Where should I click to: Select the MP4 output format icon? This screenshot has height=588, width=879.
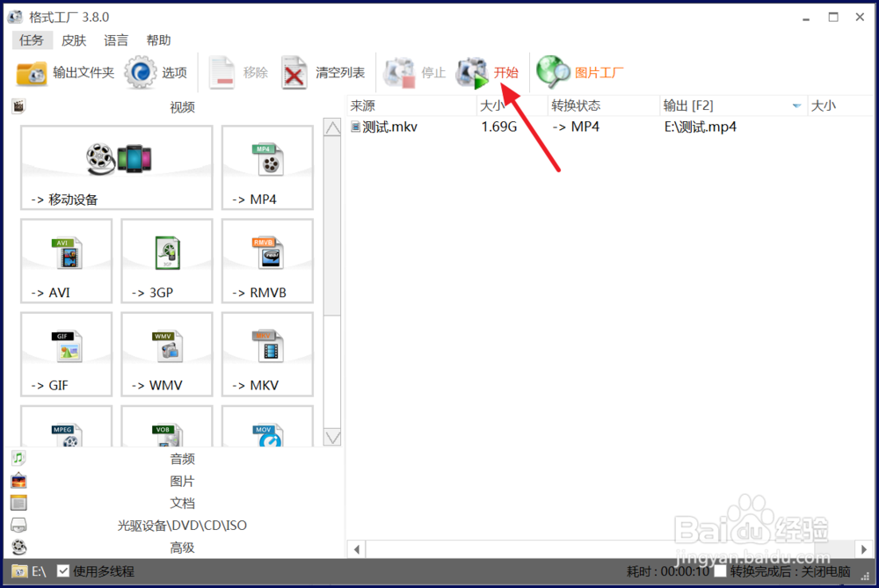click(x=266, y=167)
